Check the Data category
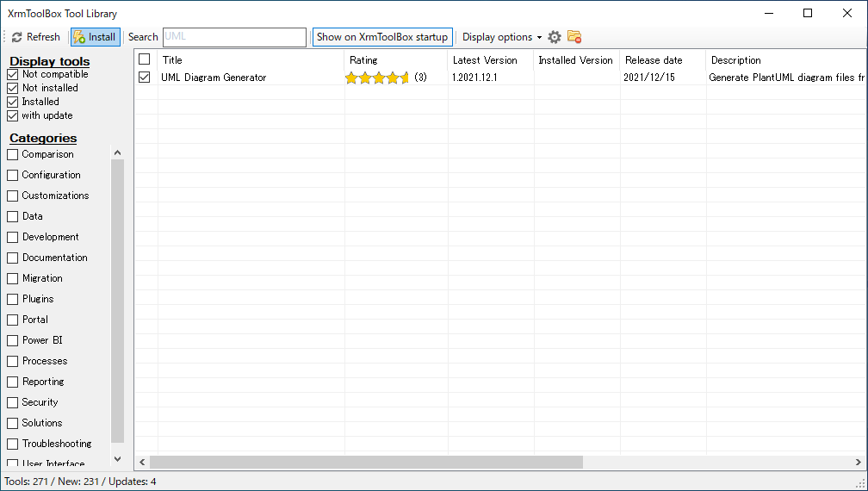This screenshot has height=491, width=868. point(13,216)
